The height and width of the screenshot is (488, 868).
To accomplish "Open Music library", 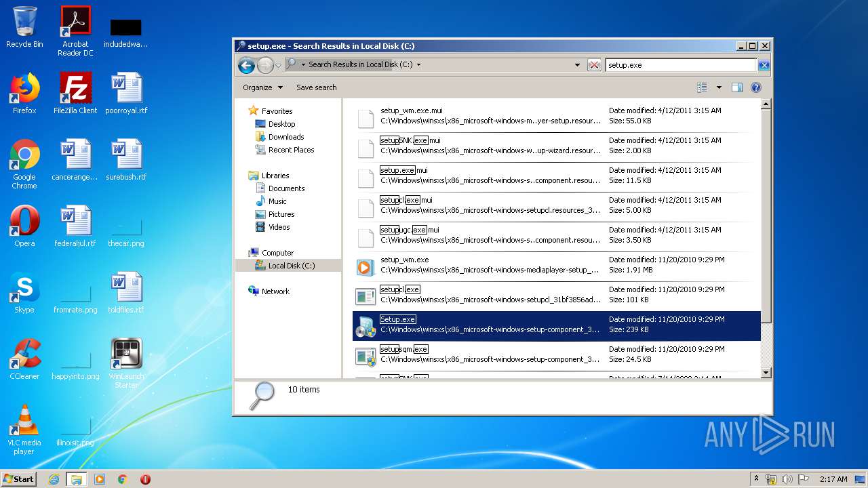I will tap(277, 201).
